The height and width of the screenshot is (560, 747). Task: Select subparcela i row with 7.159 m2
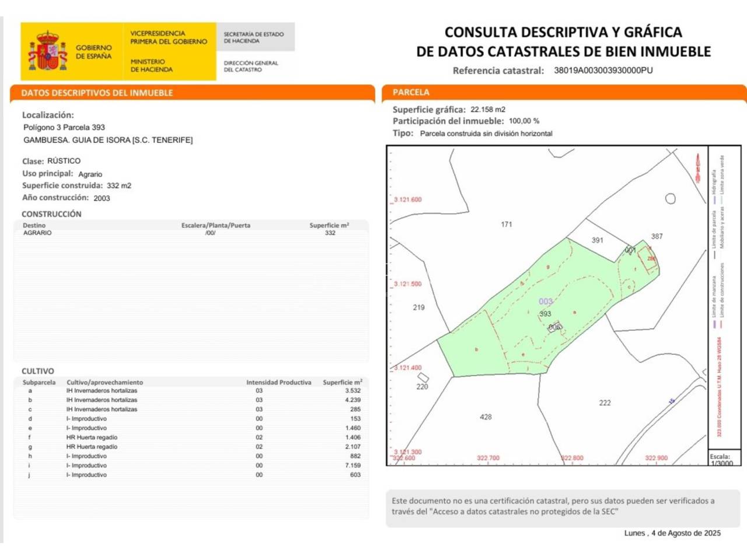point(191,466)
